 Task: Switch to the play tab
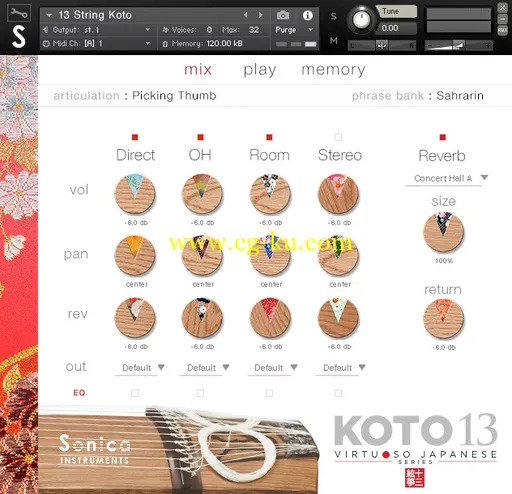click(x=260, y=70)
